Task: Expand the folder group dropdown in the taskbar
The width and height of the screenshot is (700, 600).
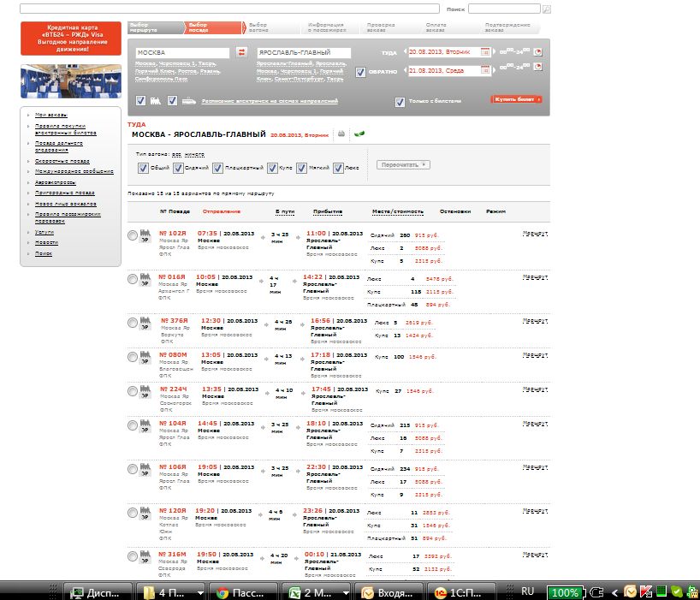Action: pyautogui.click(x=200, y=592)
